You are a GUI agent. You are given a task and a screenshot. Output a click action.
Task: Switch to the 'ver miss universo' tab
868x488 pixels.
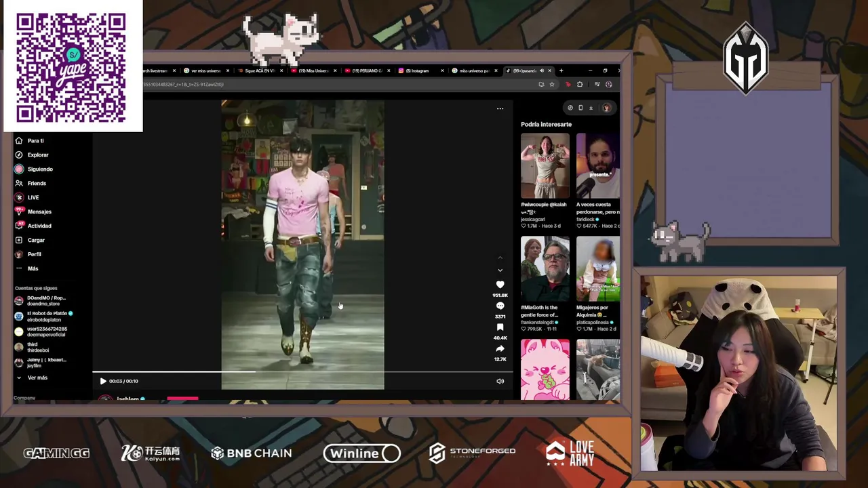[205, 70]
